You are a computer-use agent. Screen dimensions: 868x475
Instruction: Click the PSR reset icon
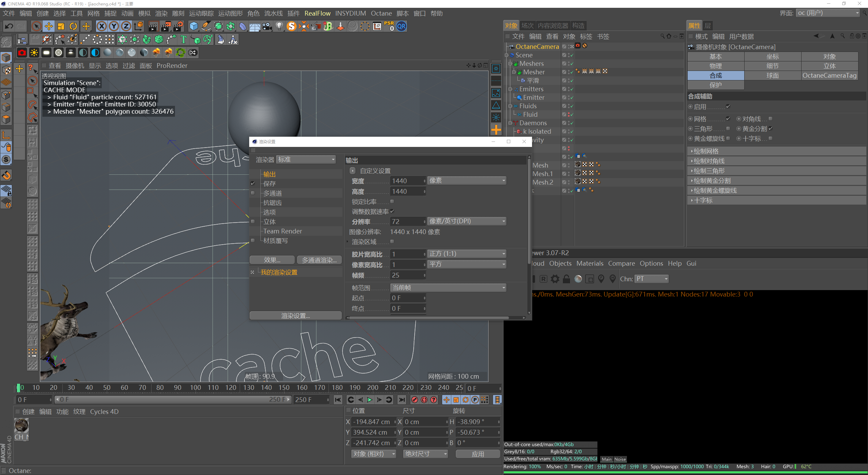pos(389,26)
